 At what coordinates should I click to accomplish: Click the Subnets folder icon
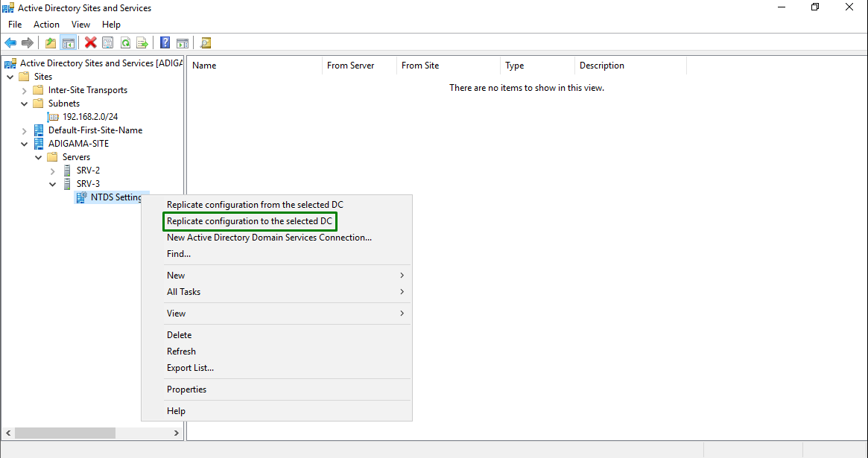click(38, 104)
